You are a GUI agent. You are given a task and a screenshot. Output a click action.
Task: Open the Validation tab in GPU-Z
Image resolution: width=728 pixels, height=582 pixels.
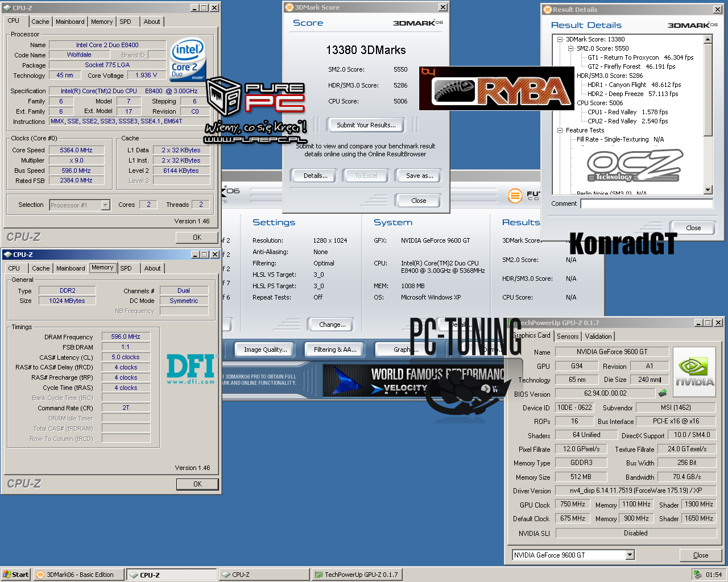pyautogui.click(x=598, y=336)
